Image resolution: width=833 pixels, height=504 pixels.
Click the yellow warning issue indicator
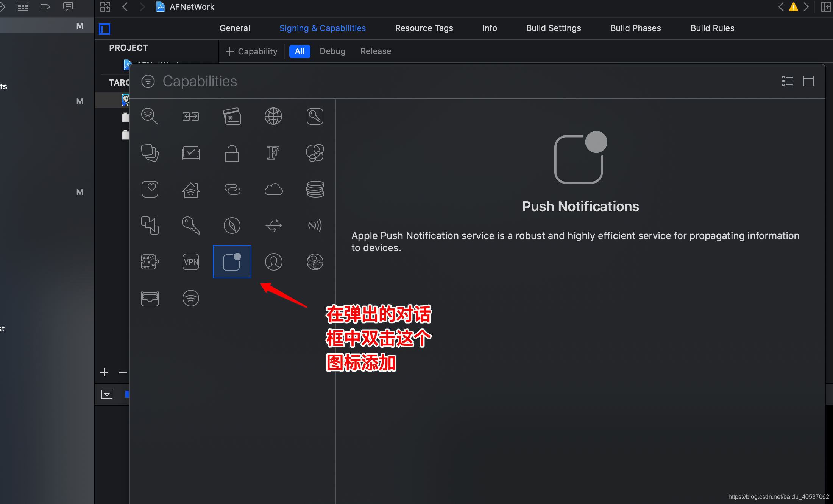point(793,7)
